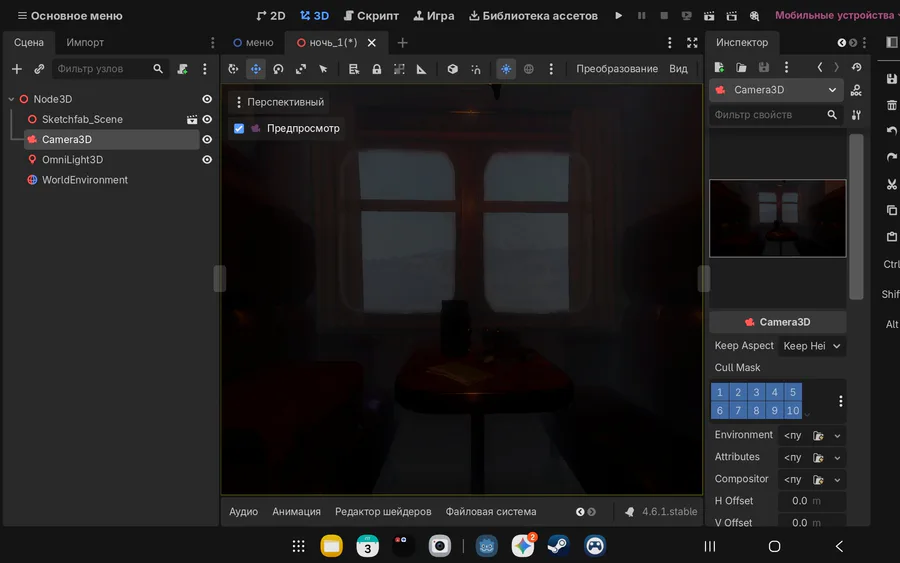Open the Редактор шейдеров panel
The width and height of the screenshot is (900, 563).
click(x=383, y=511)
